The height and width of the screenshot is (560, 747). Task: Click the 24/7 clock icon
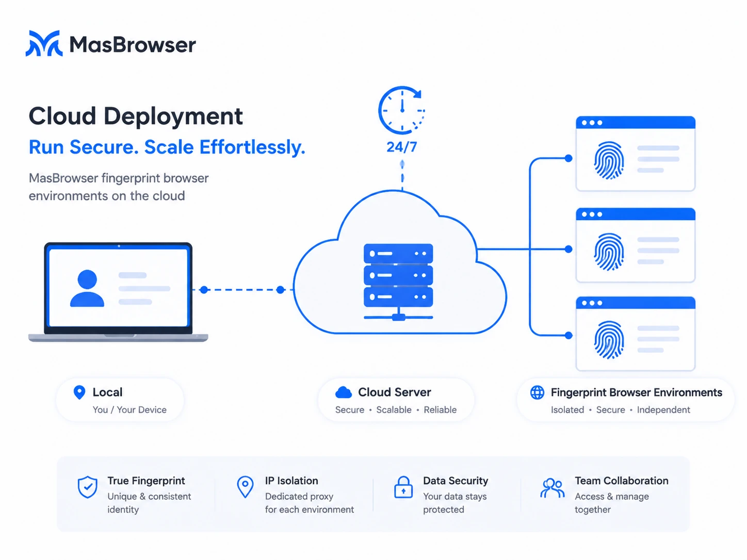coord(402,110)
